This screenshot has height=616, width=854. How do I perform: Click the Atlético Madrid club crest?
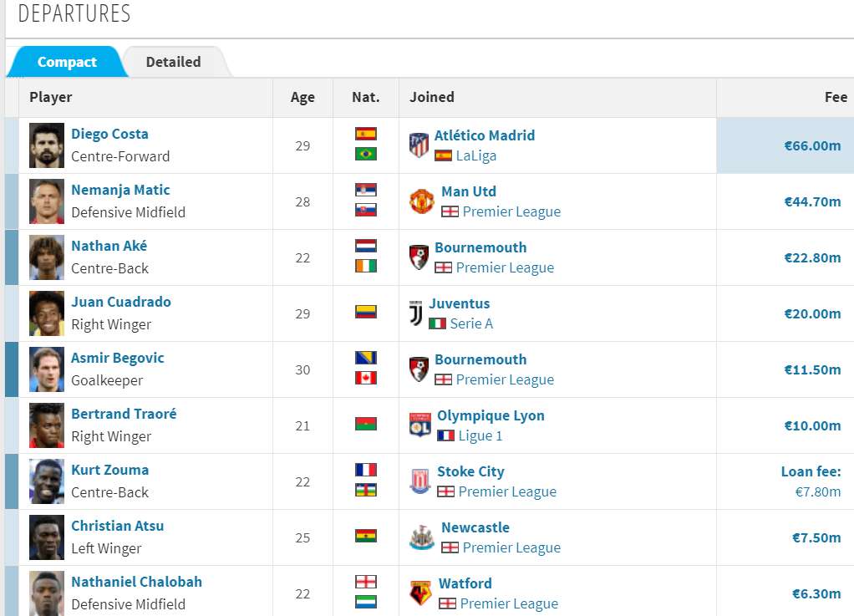pyautogui.click(x=419, y=145)
